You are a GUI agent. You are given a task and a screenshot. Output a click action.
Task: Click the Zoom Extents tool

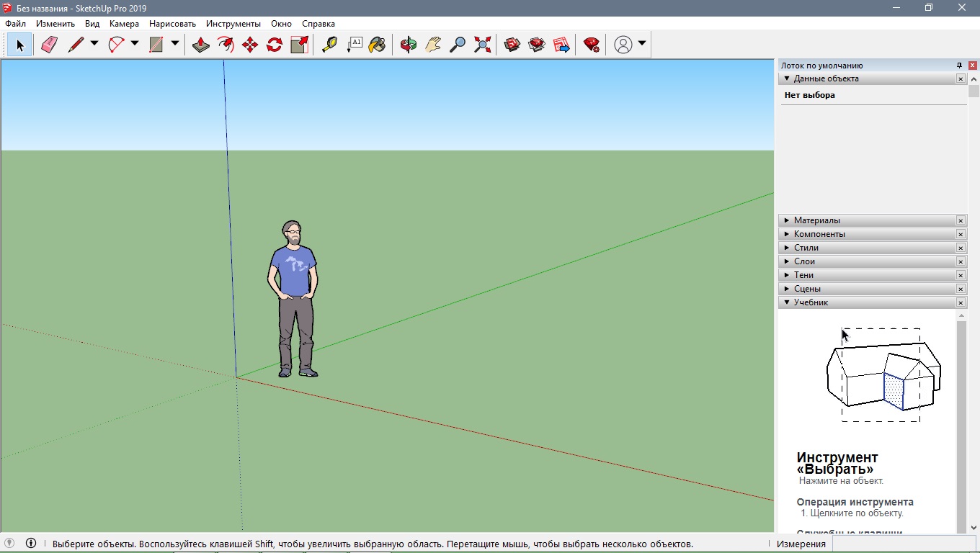pos(482,45)
